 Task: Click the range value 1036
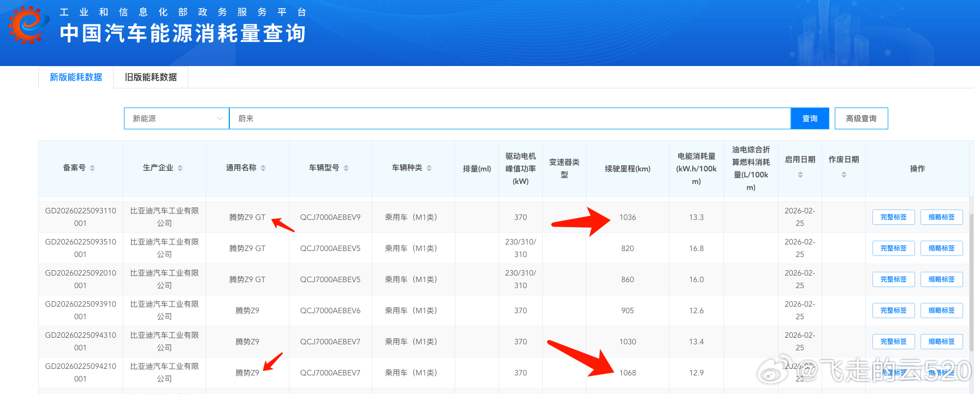pos(627,217)
